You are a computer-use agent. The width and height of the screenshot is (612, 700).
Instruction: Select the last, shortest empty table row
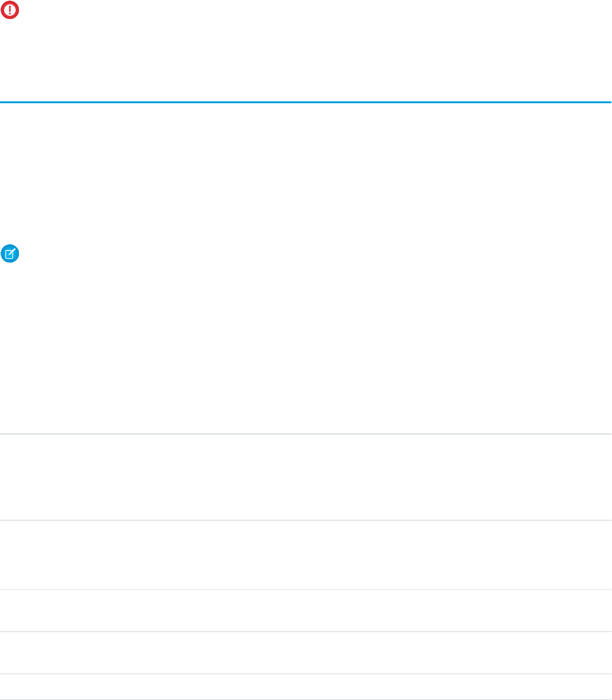(306, 687)
